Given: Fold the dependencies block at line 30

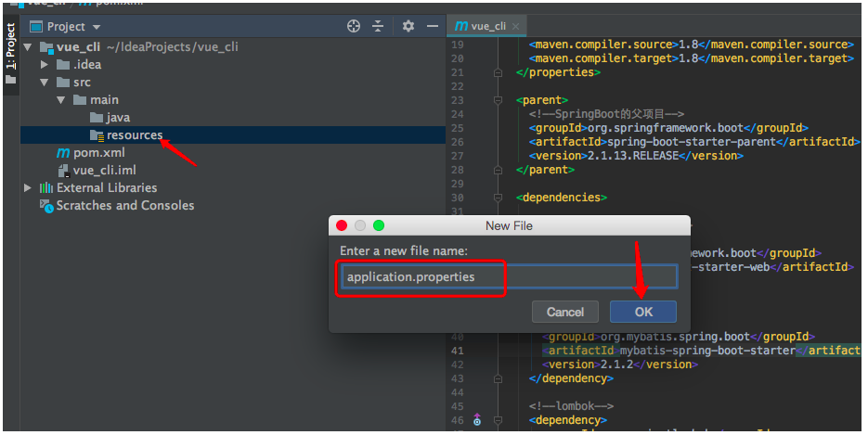Looking at the screenshot, I should [x=498, y=198].
